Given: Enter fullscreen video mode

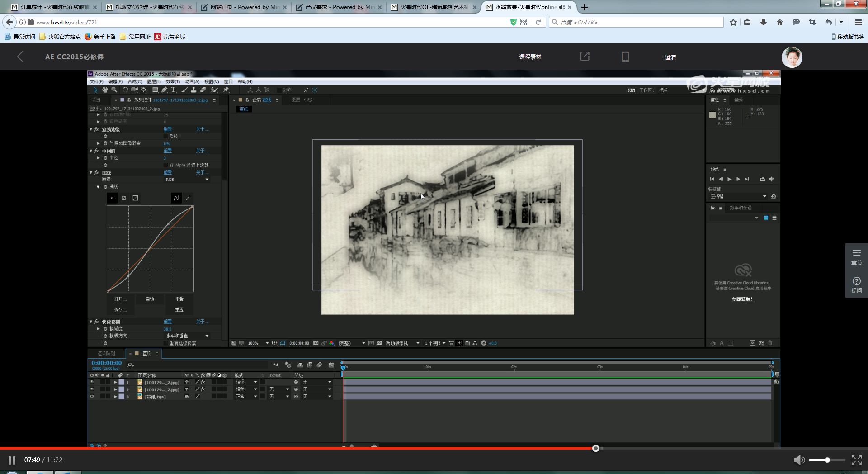Looking at the screenshot, I should [x=856, y=460].
